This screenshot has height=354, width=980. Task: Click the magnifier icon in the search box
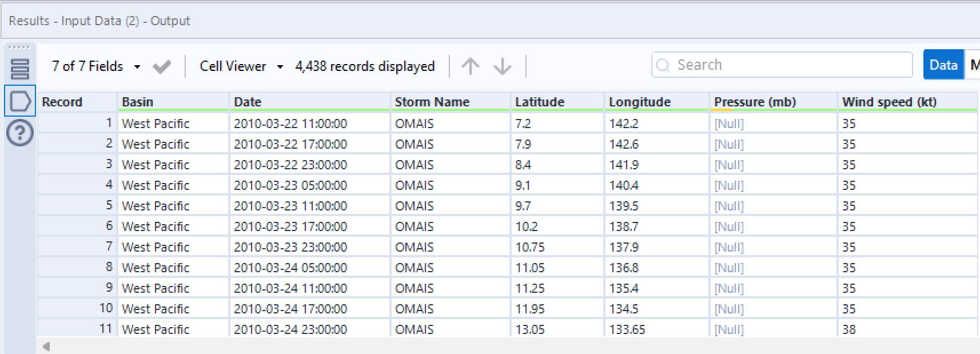pyautogui.click(x=663, y=65)
